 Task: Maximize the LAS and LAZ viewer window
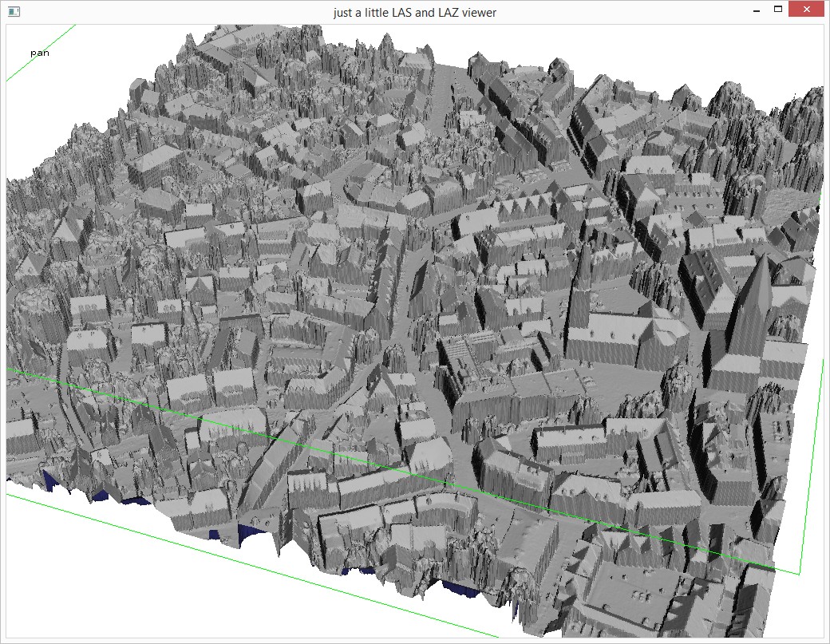pyautogui.click(x=778, y=10)
